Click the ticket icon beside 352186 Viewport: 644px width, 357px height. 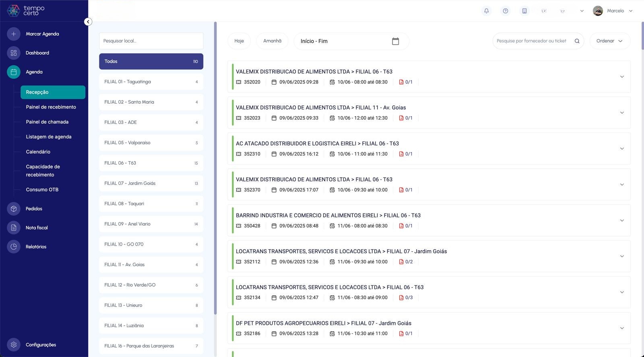(239, 334)
